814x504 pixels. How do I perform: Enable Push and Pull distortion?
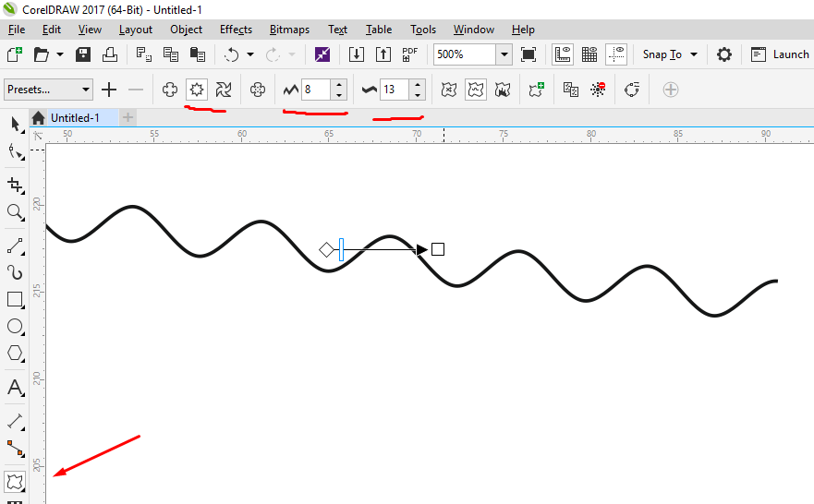[x=170, y=90]
